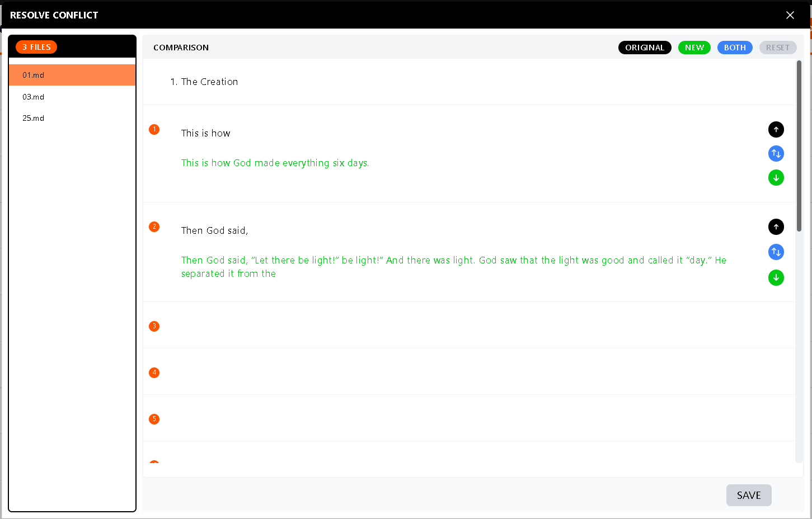Click the orange number 1 marker
The image size is (812, 519).
[x=154, y=130]
